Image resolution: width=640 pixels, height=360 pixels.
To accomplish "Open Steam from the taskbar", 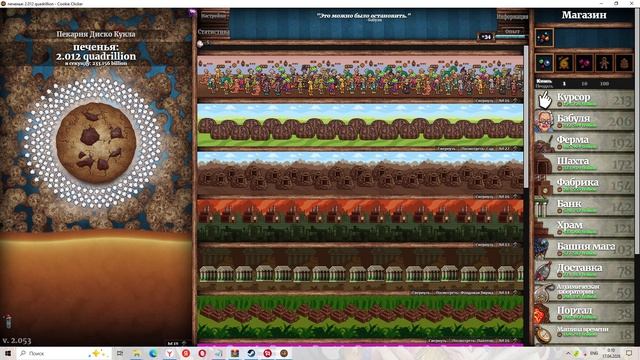I will pos(251,353).
